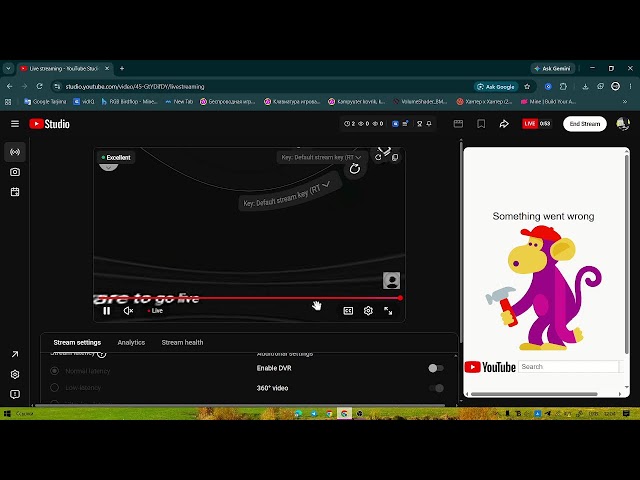The height and width of the screenshot is (480, 640).
Task: Click the bell icon in stats bar
Action: point(429,124)
